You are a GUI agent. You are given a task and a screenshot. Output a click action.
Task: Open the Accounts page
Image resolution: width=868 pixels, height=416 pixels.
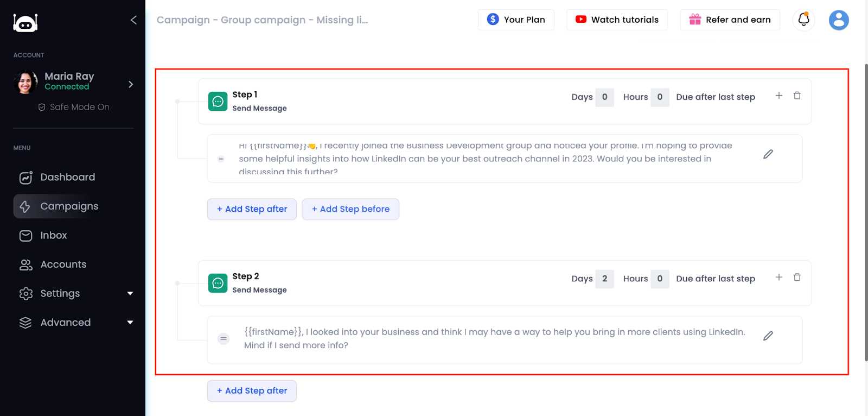pyautogui.click(x=63, y=264)
